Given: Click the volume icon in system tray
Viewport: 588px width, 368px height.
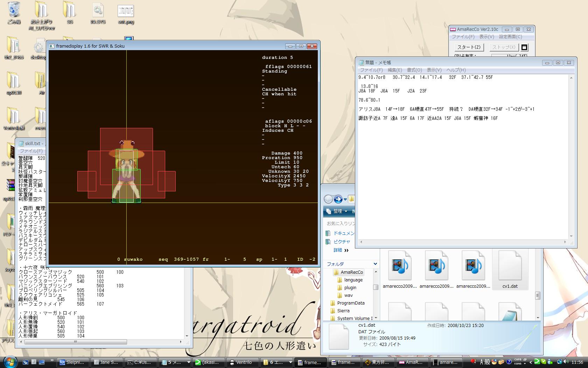Looking at the screenshot, I should point(566,362).
